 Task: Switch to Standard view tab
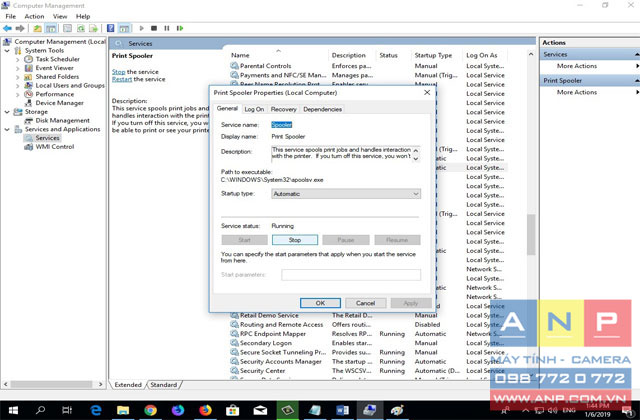(x=164, y=385)
